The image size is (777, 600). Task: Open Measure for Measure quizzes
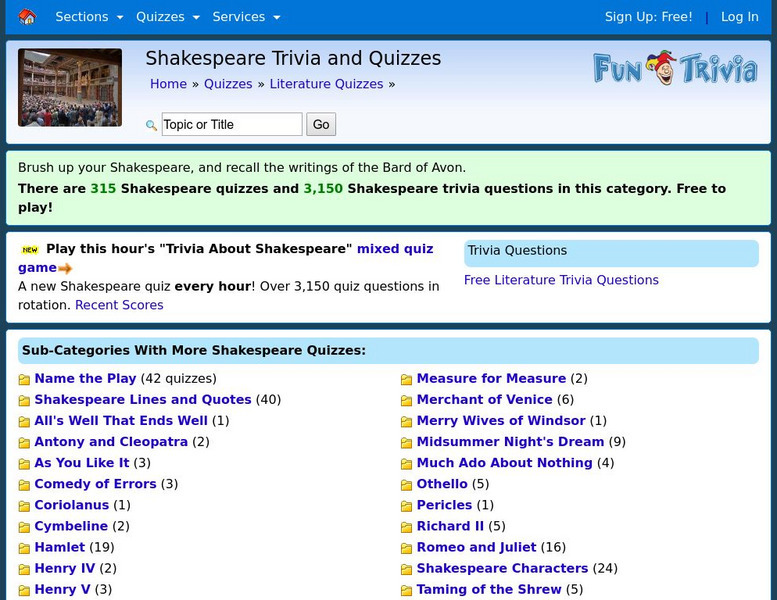click(491, 379)
